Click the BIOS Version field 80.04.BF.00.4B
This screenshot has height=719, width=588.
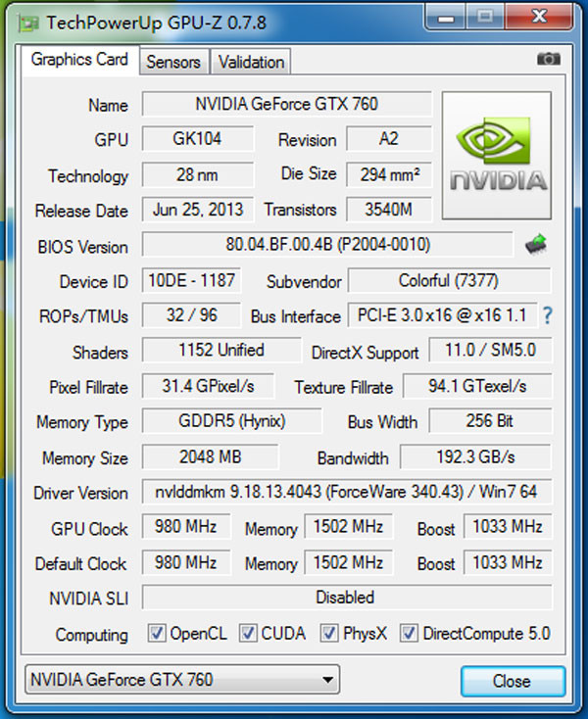[327, 245]
